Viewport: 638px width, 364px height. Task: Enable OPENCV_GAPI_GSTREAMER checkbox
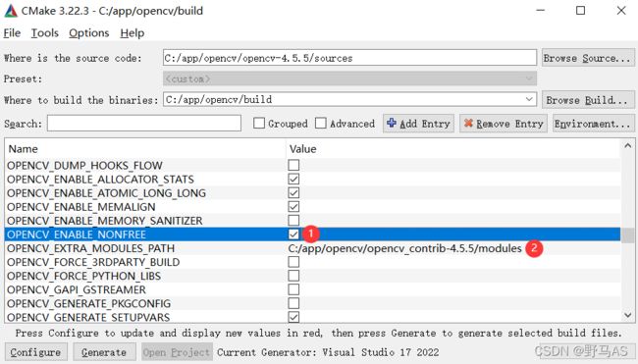(293, 289)
